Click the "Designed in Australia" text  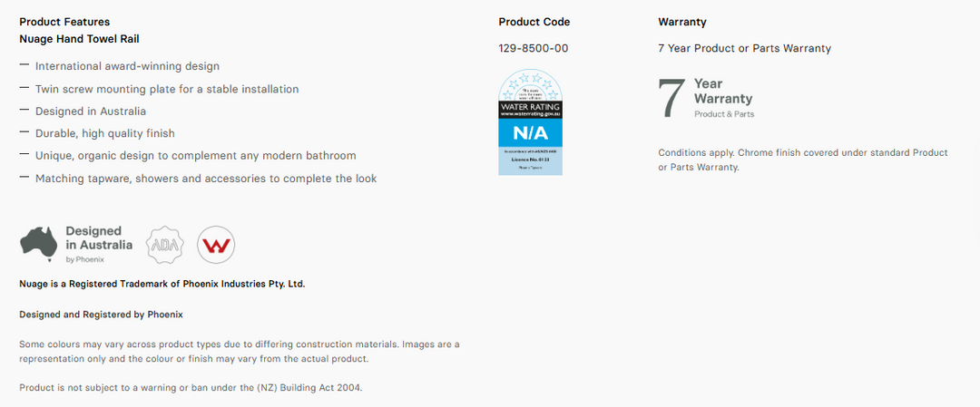[99, 237]
